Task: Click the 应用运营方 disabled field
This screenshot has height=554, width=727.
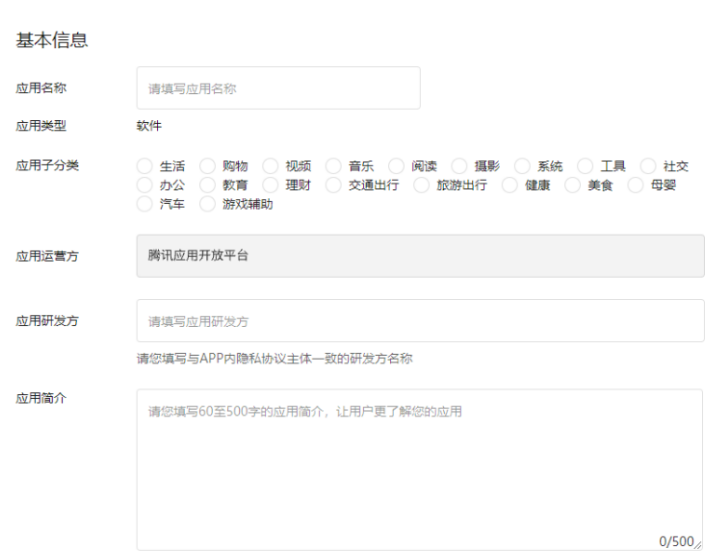Action: point(420,256)
